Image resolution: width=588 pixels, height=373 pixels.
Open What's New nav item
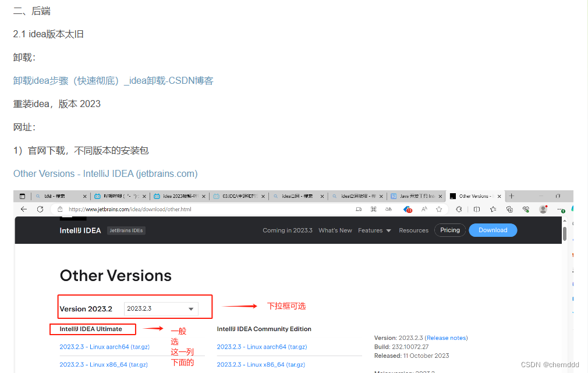tap(335, 230)
